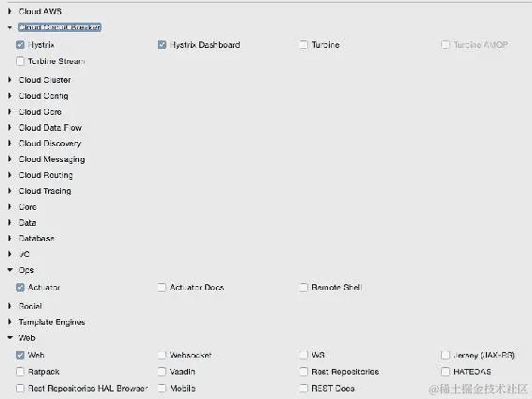Select the Social category label
This screenshot has width=532, height=399.
coord(30,306)
